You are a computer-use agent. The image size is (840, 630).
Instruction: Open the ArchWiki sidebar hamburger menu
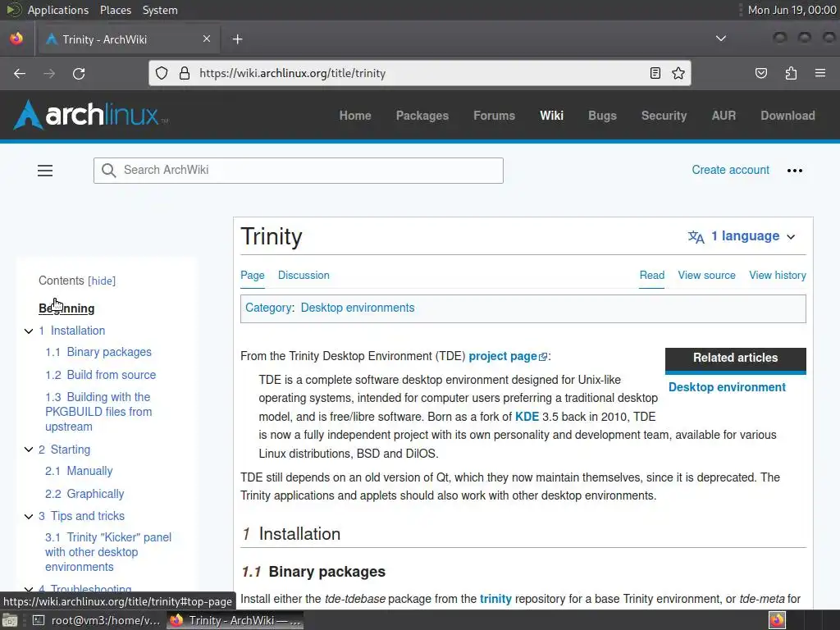(x=45, y=171)
